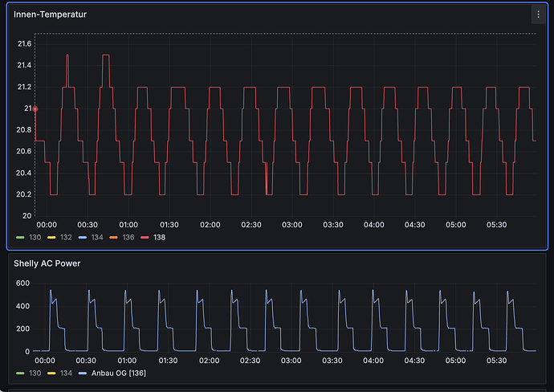Screen dimensions: 554x392
Task: Toggle series 132 label in Innen-Temperatur legend
Action: coord(66,238)
